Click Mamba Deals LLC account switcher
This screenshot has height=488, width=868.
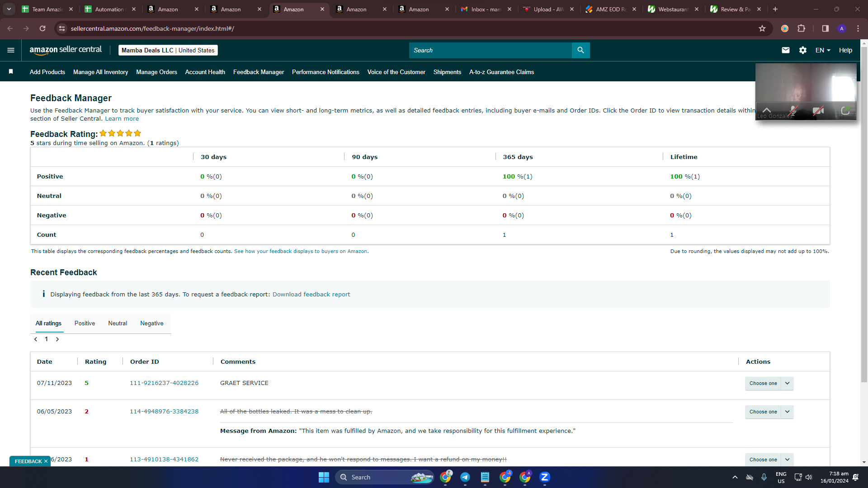tap(168, 50)
